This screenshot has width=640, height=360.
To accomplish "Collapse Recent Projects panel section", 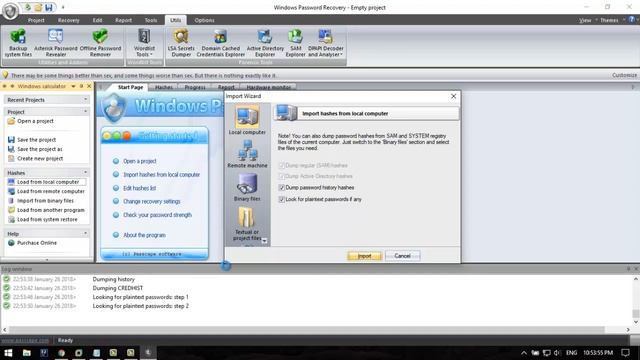I will (x=85, y=100).
